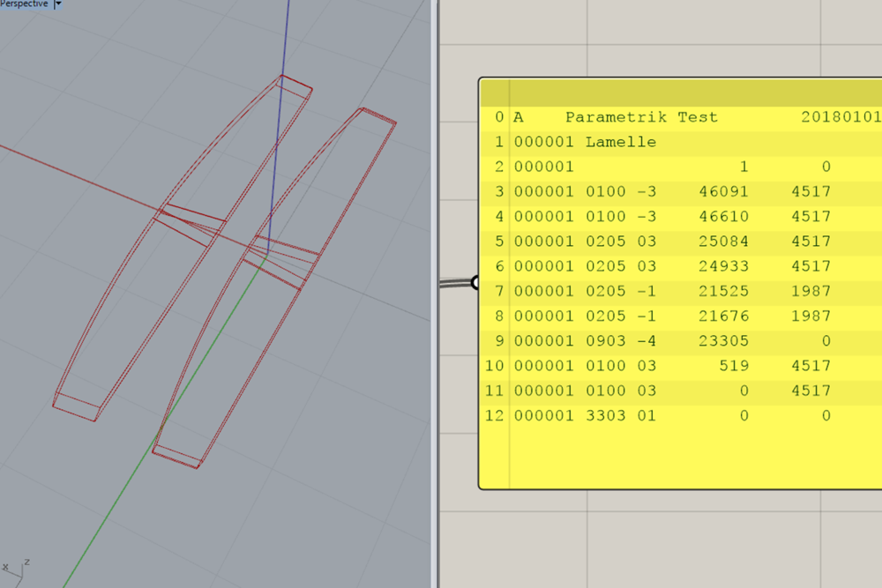Click row 1 'Lamelle' entry

tap(620, 142)
